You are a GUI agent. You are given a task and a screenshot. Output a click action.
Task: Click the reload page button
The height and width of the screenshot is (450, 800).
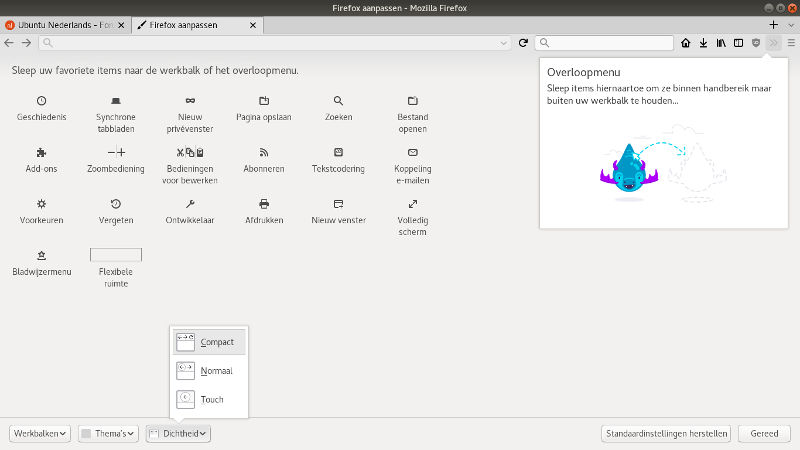(523, 43)
